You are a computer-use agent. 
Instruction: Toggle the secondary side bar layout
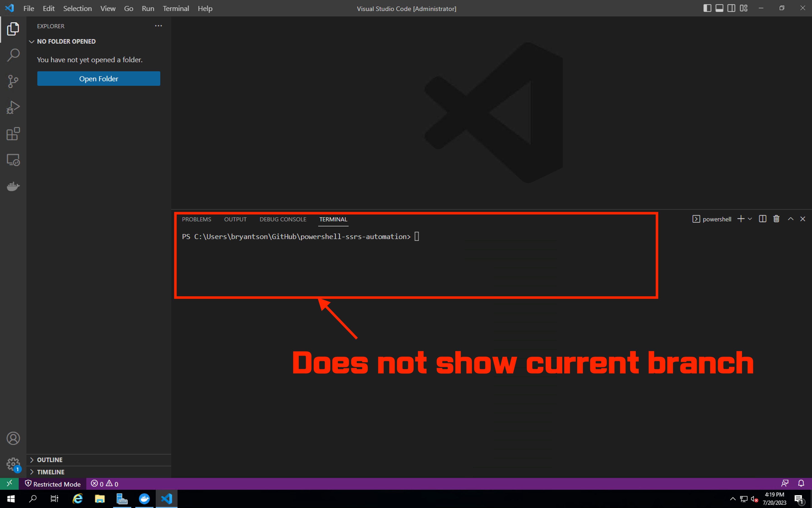[731, 8]
